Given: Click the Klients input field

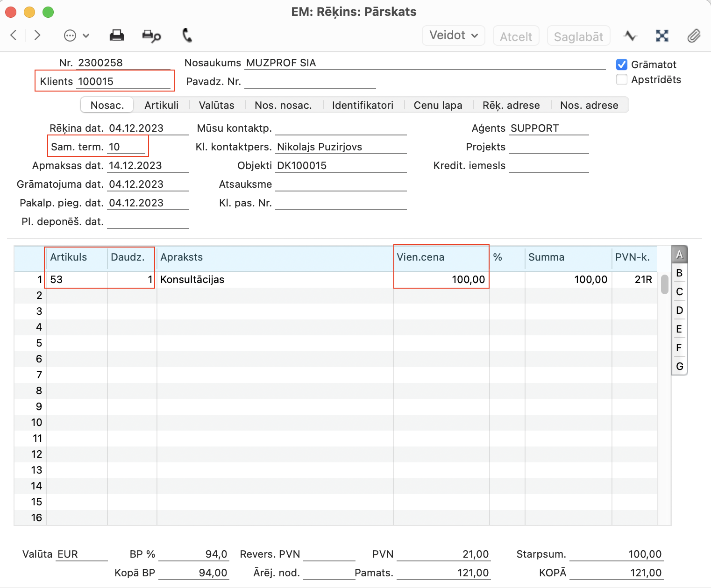Looking at the screenshot, I should (123, 81).
